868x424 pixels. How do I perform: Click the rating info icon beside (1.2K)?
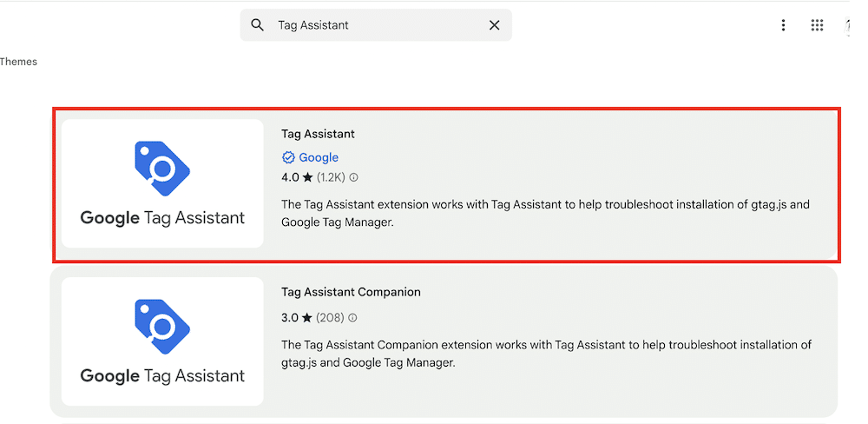click(354, 177)
